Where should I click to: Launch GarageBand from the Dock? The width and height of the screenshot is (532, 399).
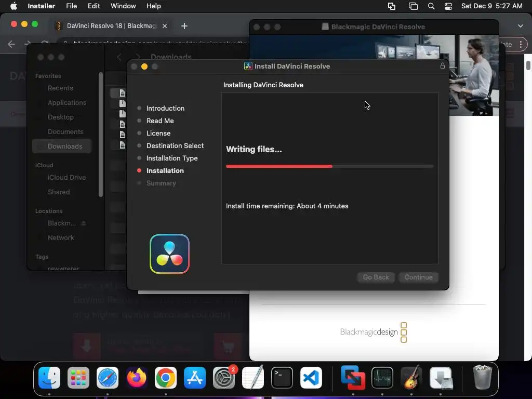[x=411, y=378]
